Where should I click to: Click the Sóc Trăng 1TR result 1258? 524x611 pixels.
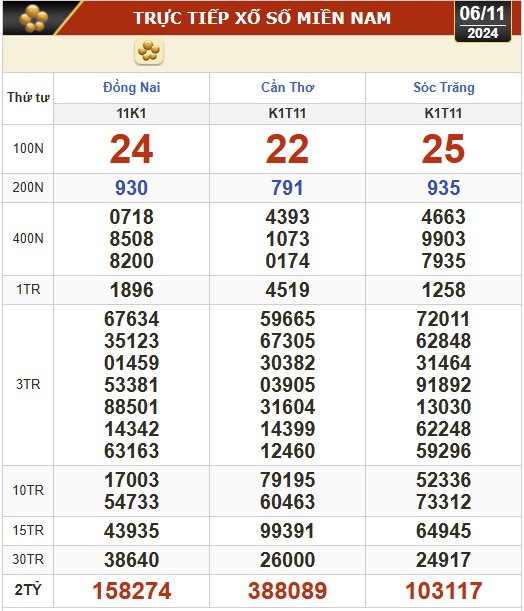point(444,290)
